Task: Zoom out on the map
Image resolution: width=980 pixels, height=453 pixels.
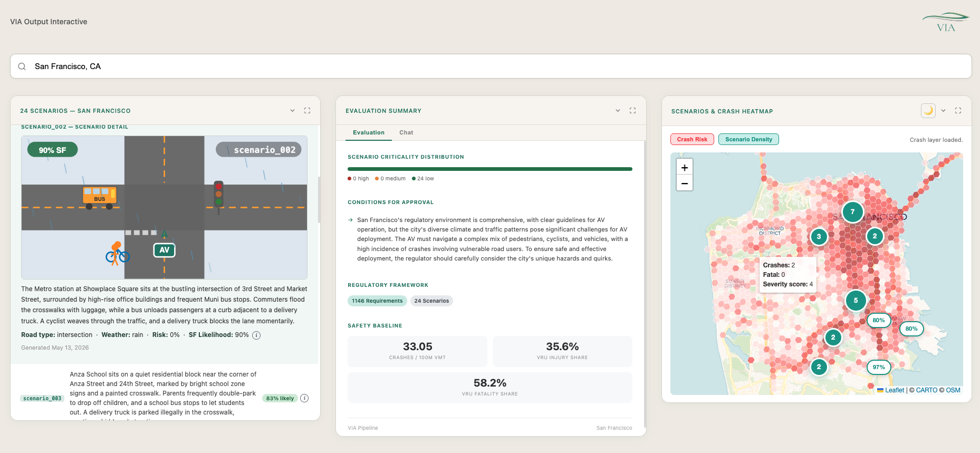Action: point(685,183)
